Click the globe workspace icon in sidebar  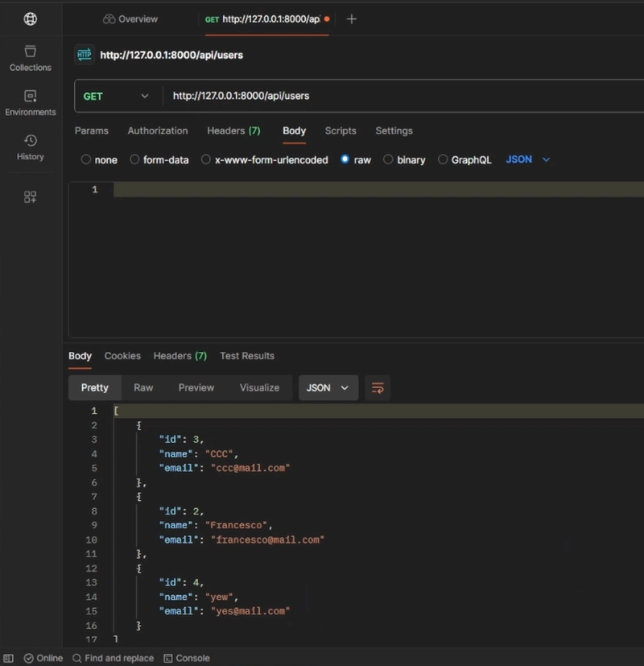click(x=30, y=19)
